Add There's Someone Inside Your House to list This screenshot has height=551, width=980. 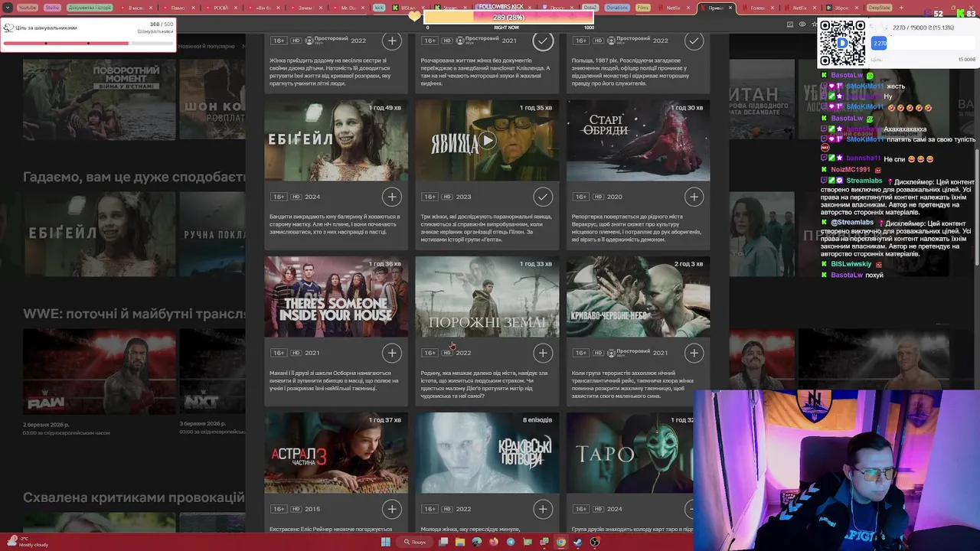point(392,353)
